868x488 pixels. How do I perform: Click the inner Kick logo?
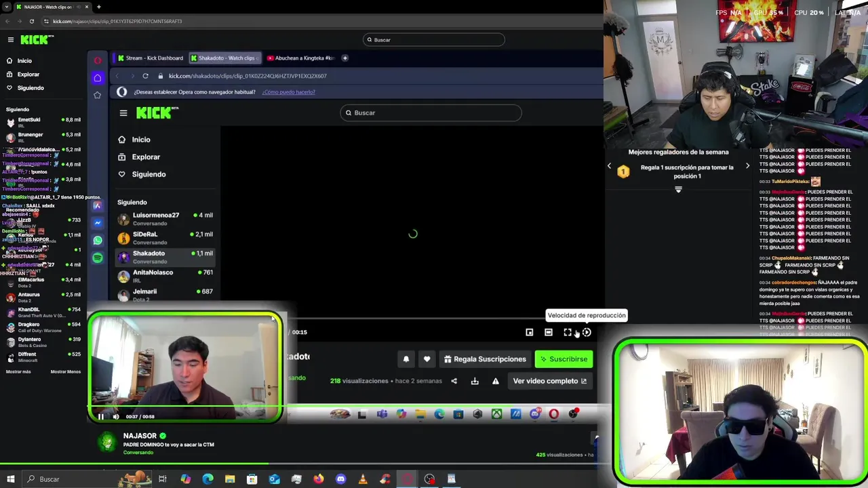(157, 113)
